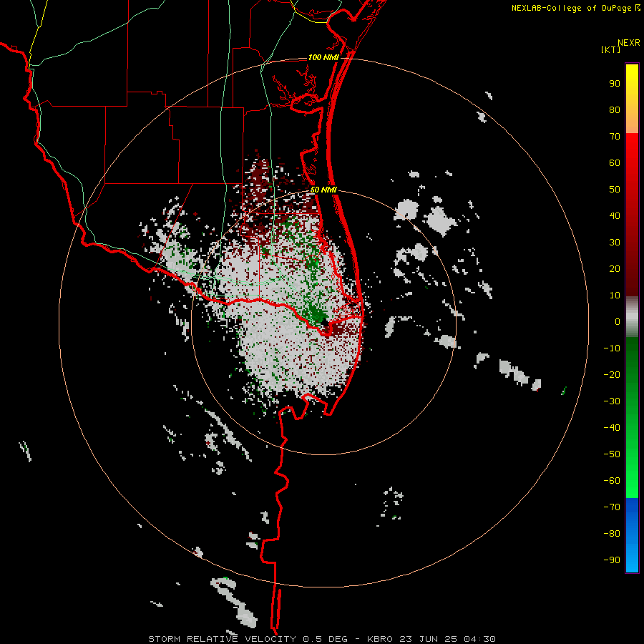Click the -50 scale value
Screen dimensions: 644x644
point(612,454)
